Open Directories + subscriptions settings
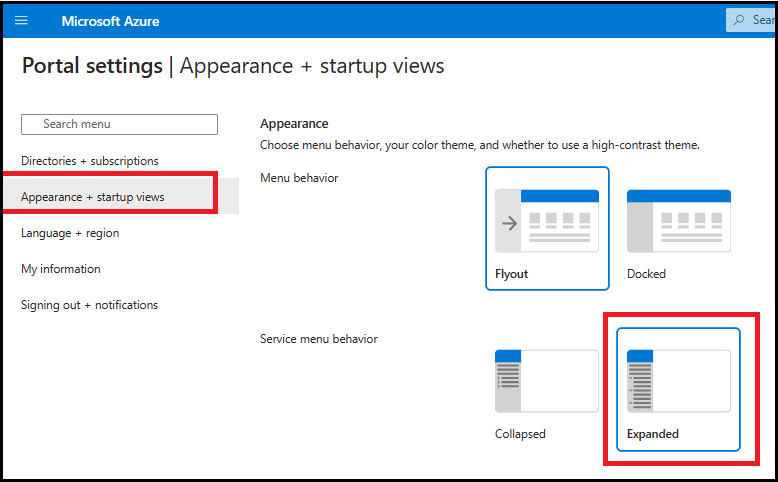The image size is (778, 482). point(90,161)
